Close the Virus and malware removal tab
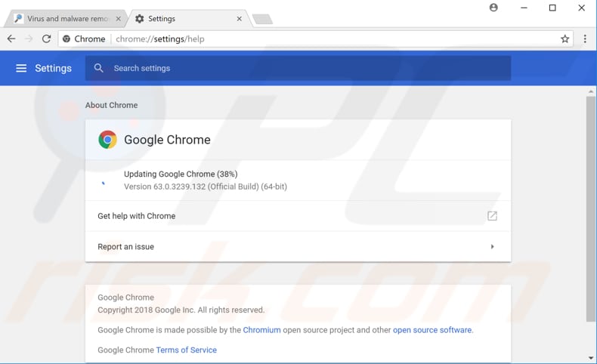Screen dimensions: 597x364 119,19
